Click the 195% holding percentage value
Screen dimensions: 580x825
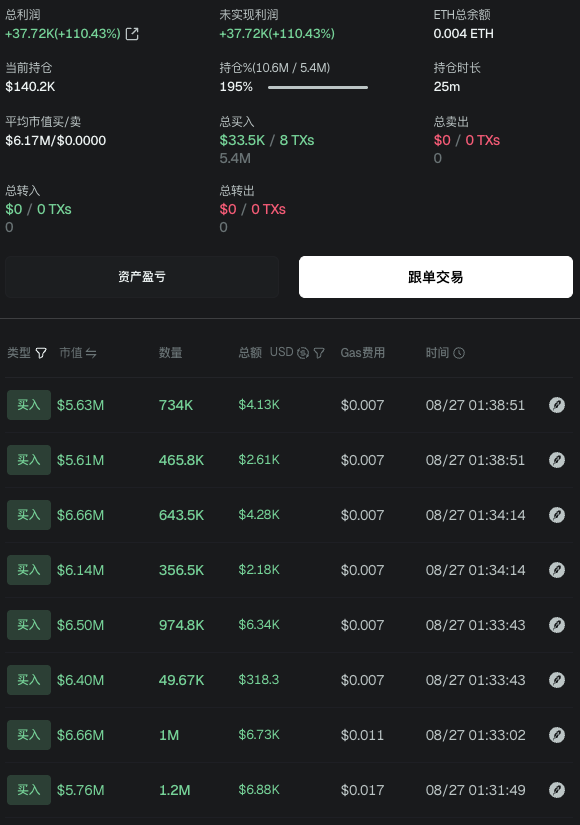tap(236, 87)
